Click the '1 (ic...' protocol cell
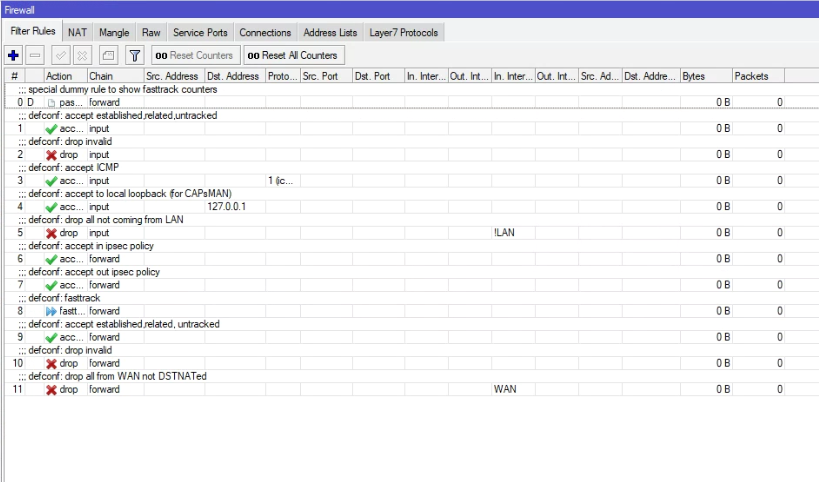The image size is (819, 482). [x=283, y=181]
